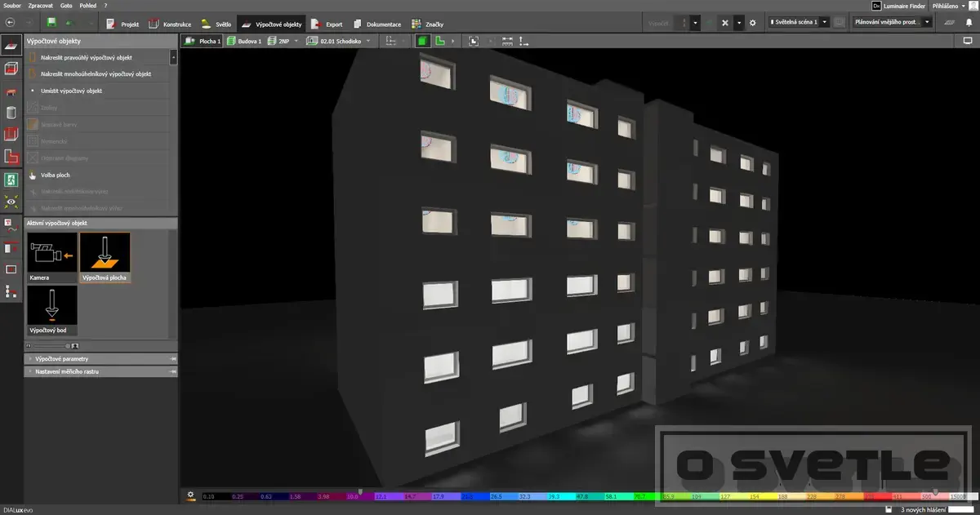980x515 pixels.
Task: Toggle the green floor plan view button
Action: (439, 40)
